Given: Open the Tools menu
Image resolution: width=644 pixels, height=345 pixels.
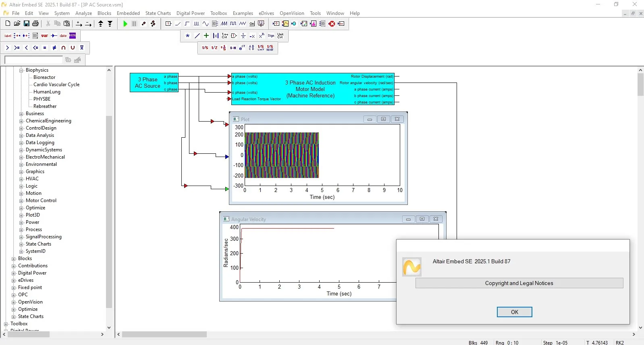Looking at the screenshot, I should 315,13.
